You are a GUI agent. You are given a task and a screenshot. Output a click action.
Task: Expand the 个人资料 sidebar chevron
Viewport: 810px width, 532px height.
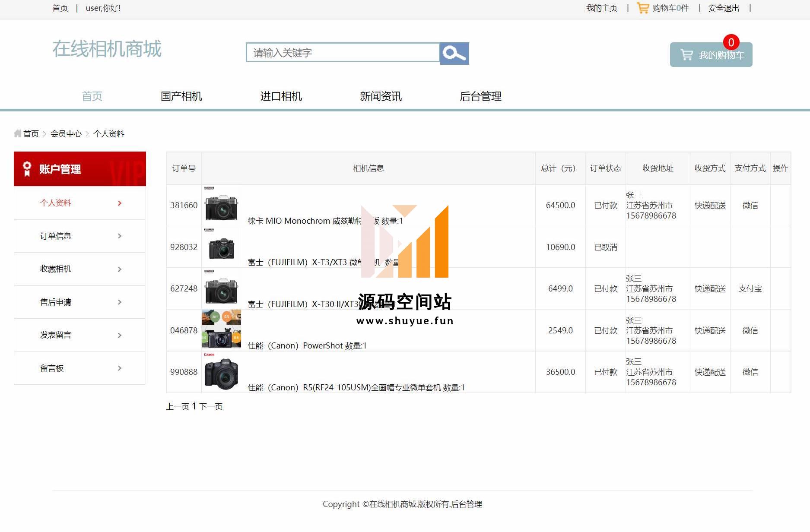(120, 203)
